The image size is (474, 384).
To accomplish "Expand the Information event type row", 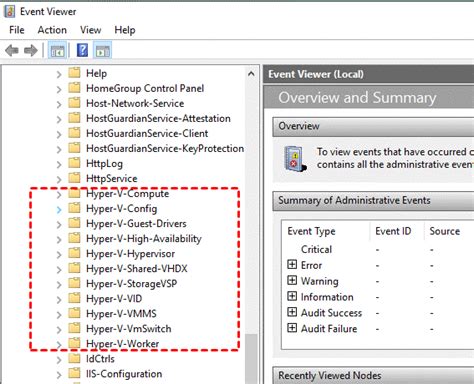I will [292, 296].
